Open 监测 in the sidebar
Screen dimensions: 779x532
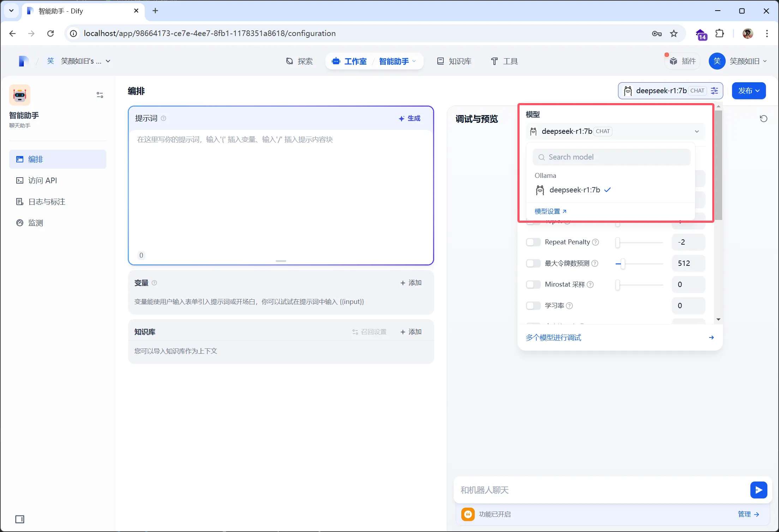(x=58, y=223)
